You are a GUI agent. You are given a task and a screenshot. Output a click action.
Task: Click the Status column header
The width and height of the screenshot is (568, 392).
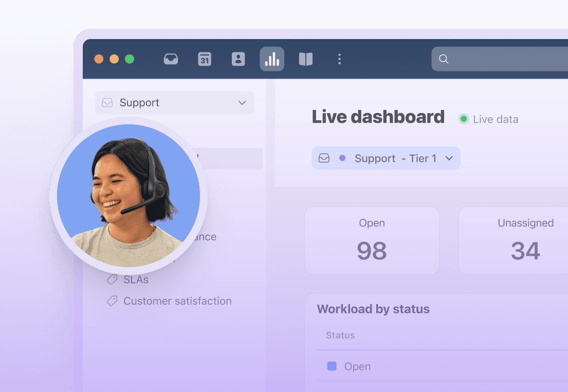(x=340, y=335)
